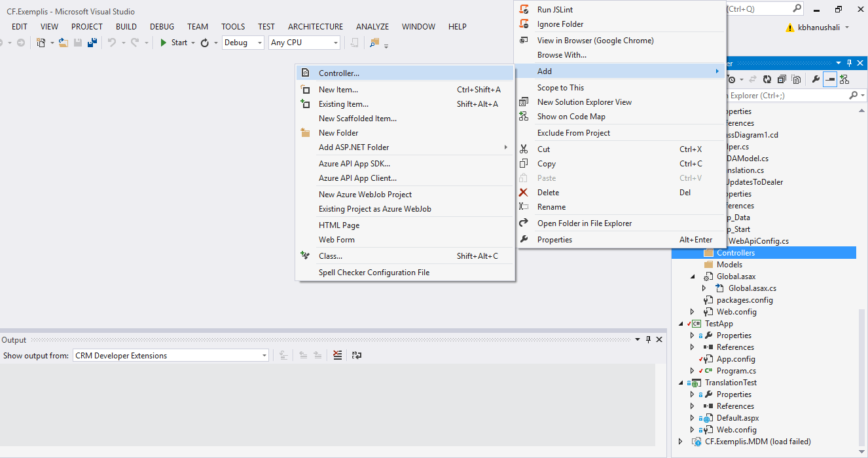The height and width of the screenshot is (458, 868).
Task: Expand the Global.asax.cs tree node
Action: tap(704, 288)
